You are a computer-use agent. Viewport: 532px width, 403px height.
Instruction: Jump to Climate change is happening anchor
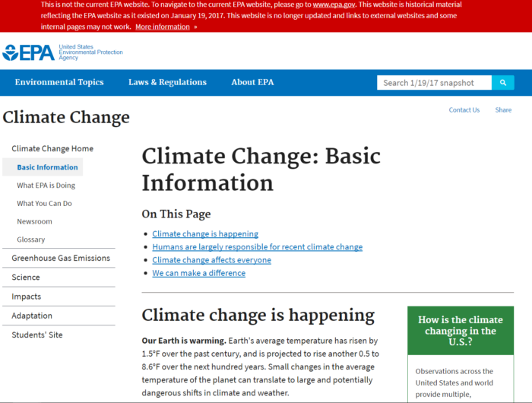pyautogui.click(x=205, y=234)
